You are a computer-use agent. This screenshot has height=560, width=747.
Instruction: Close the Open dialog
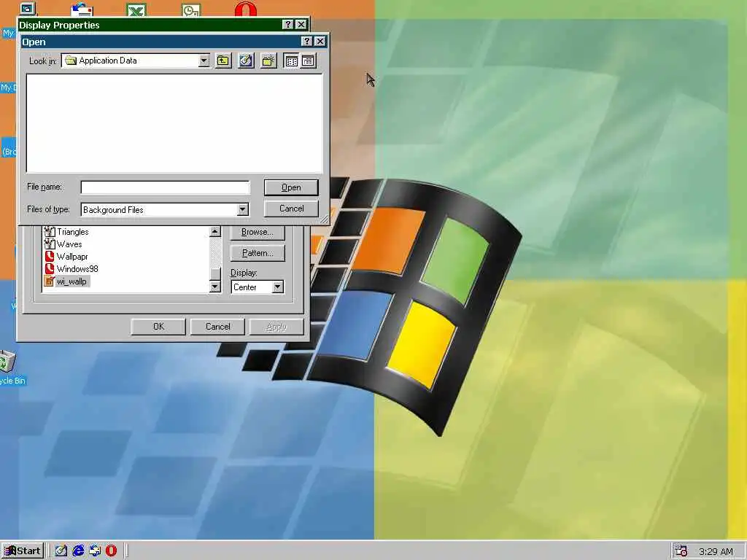[x=320, y=42]
